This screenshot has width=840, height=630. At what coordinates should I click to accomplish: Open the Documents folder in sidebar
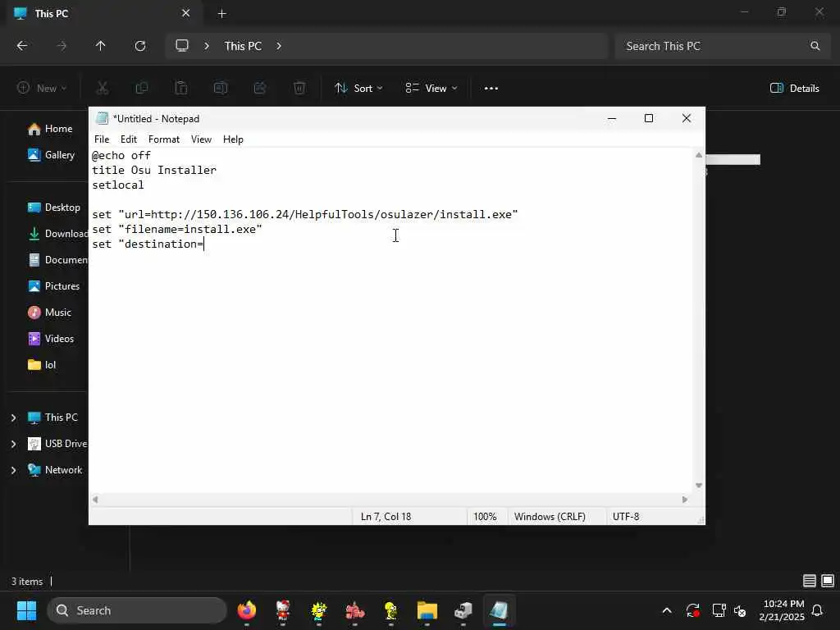point(58,260)
